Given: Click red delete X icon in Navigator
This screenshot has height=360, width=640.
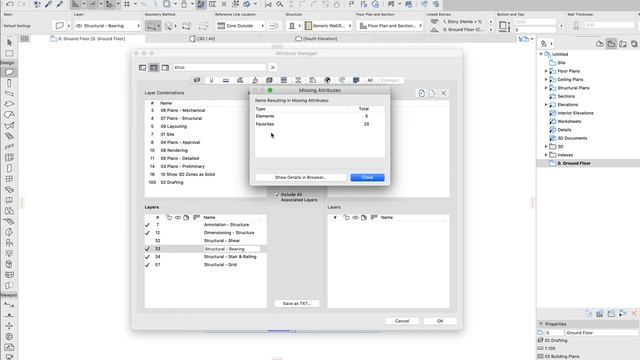Looking at the screenshot, I should point(634,313).
